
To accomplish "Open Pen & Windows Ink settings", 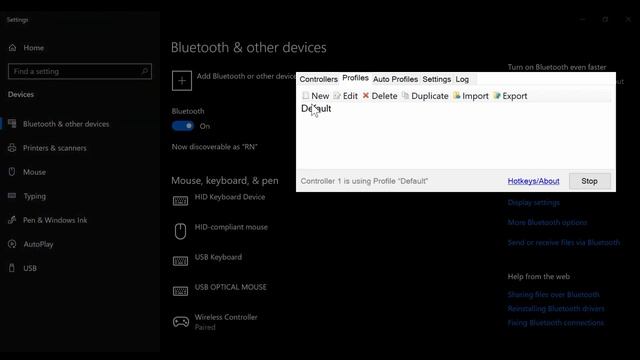I will [x=48, y=220].
